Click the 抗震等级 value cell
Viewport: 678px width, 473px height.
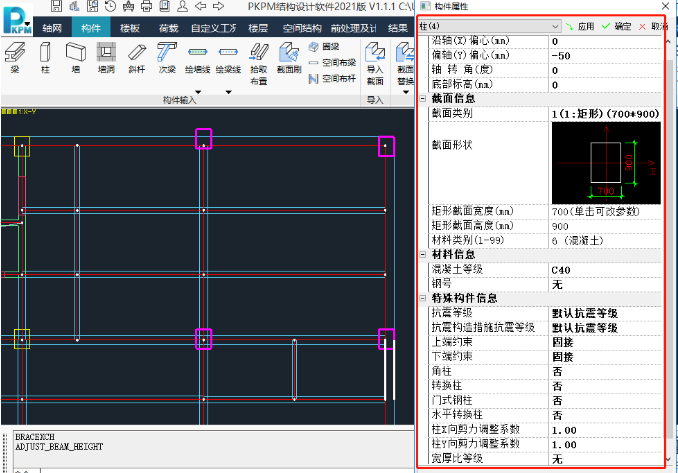[605, 313]
